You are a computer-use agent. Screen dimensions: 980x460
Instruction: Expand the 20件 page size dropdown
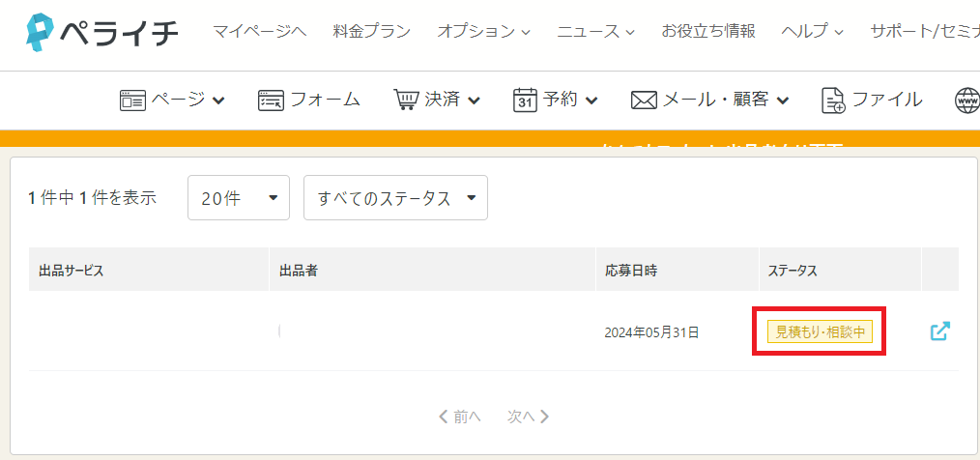tap(238, 198)
